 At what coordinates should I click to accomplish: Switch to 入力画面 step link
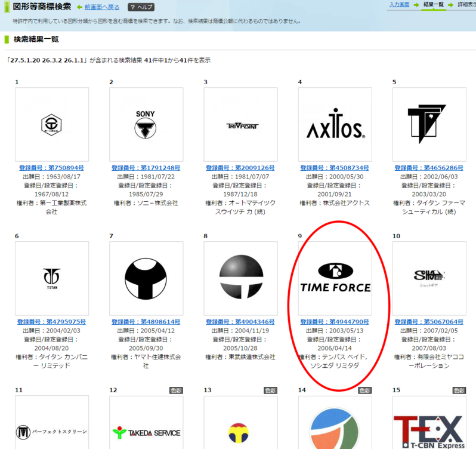tap(399, 5)
